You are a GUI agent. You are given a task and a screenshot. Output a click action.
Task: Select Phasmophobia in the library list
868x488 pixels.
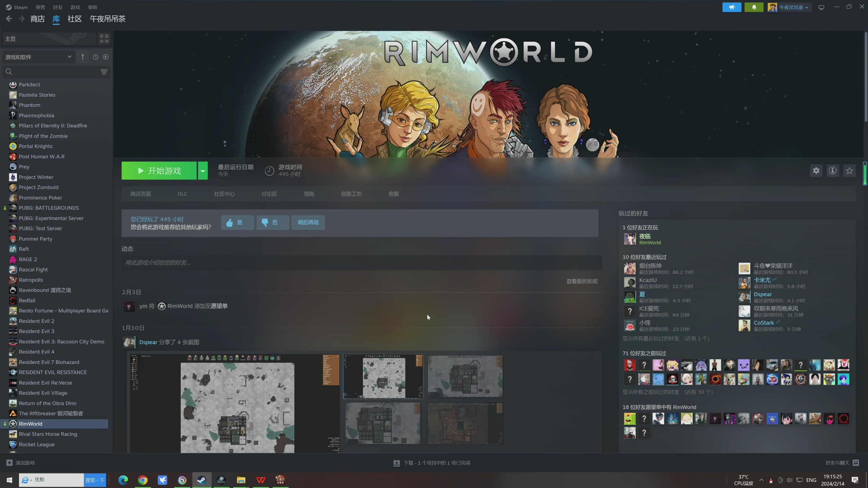point(37,115)
